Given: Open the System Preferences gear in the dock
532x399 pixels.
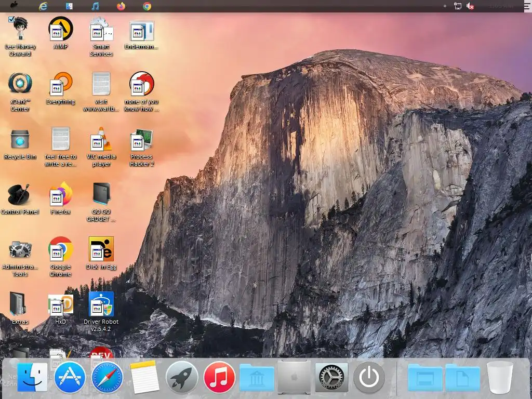Looking at the screenshot, I should tap(331, 377).
